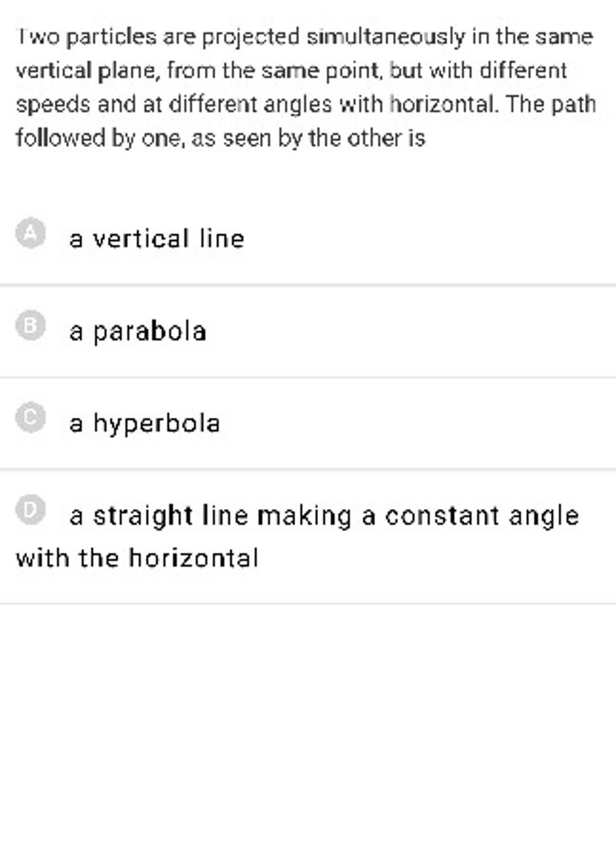Click the word "particles" in the question
The width and height of the screenshot is (616, 848).
coord(111,38)
